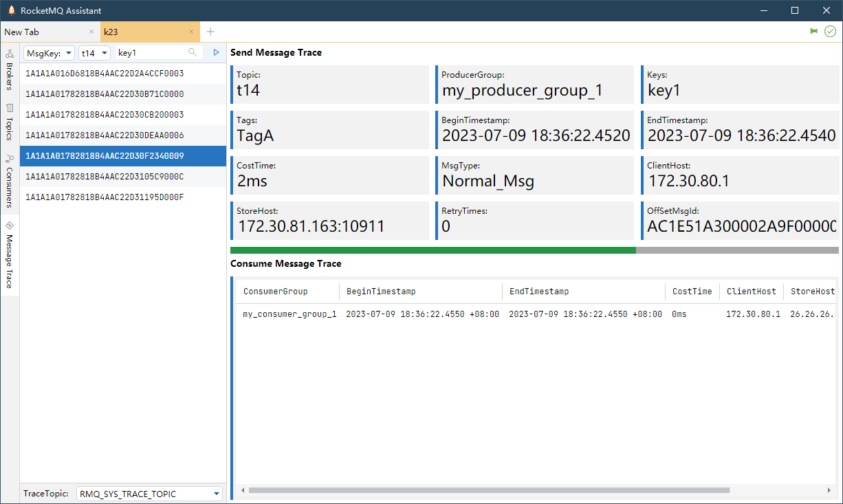Open the Consumers sidebar panel
843x504 pixels.
[x=10, y=181]
